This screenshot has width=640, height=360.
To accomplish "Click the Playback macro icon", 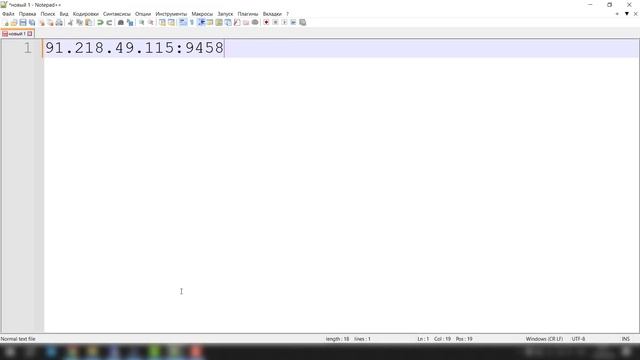I will [x=284, y=22].
